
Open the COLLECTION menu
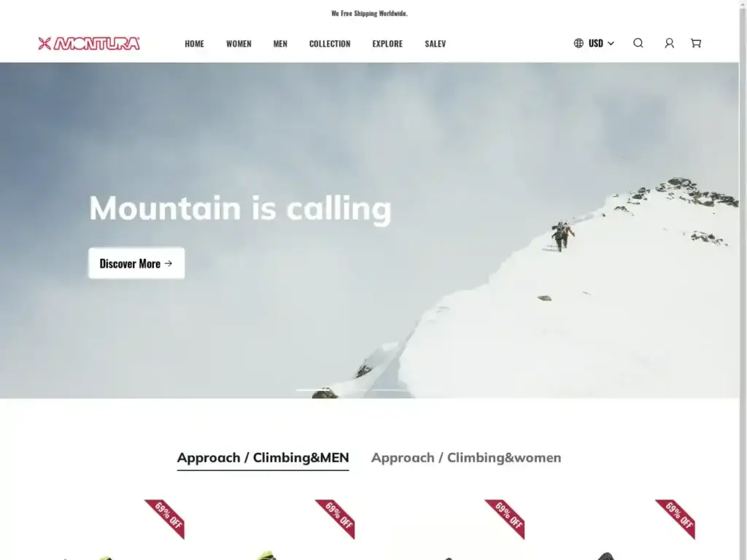330,43
